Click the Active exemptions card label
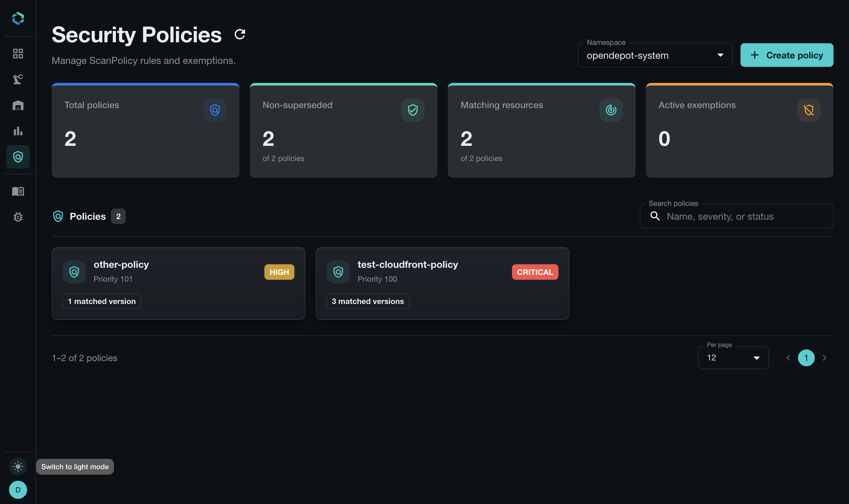 coord(697,105)
